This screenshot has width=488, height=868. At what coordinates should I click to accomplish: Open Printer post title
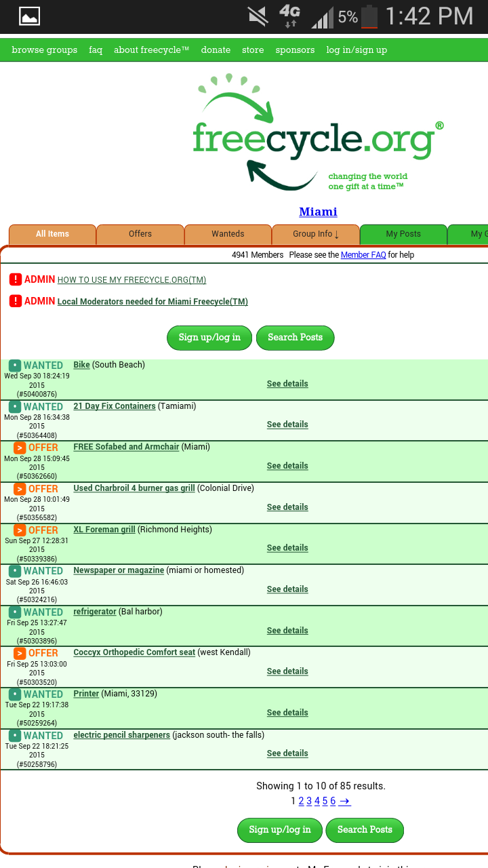click(86, 694)
